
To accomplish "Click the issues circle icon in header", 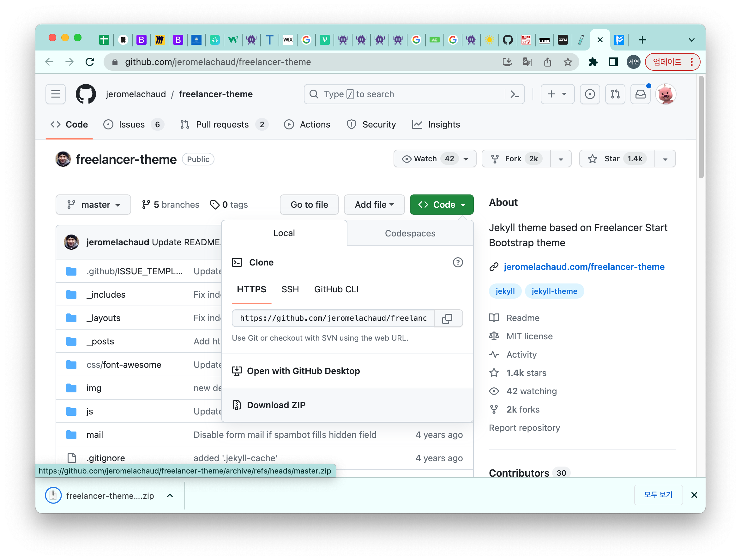I will [x=590, y=94].
